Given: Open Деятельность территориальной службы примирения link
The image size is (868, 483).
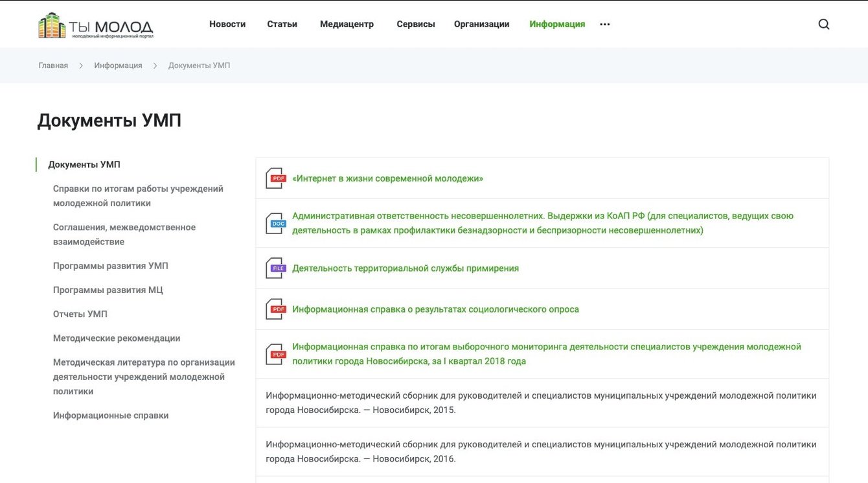Looking at the screenshot, I should coord(405,268).
